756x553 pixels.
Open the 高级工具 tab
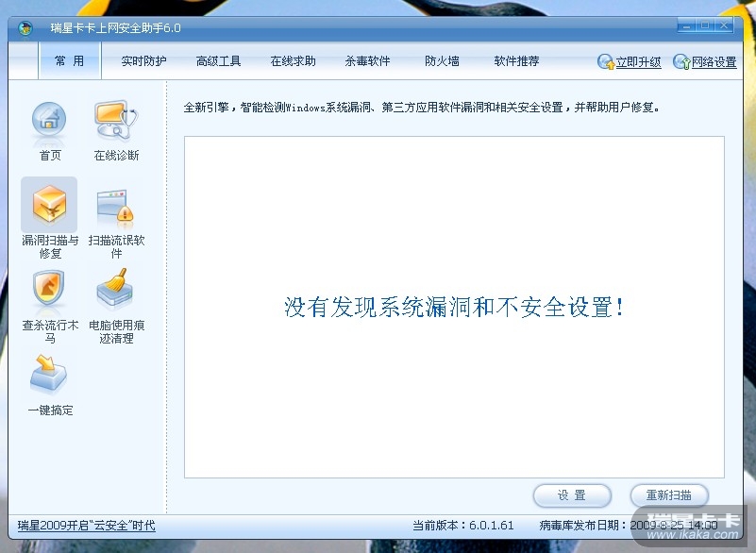tap(218, 61)
